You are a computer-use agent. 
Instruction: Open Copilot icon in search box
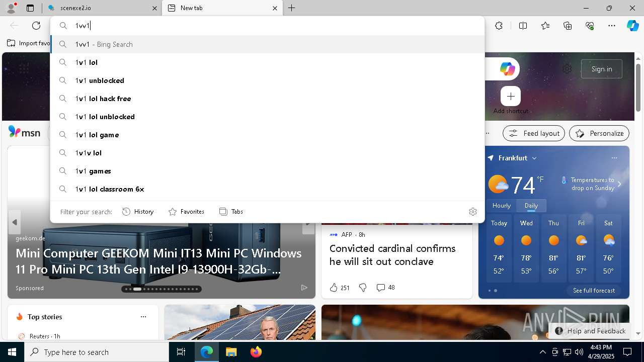point(507,69)
